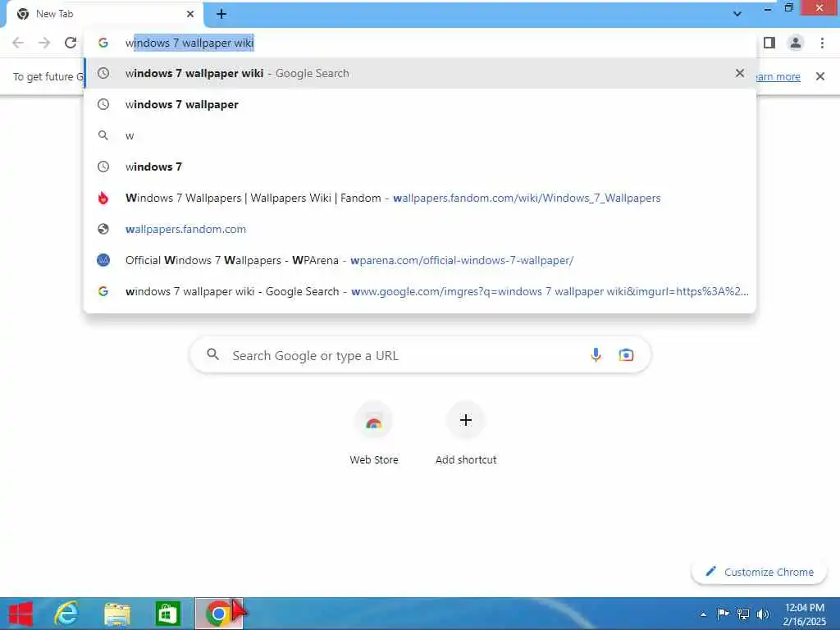Click the forward navigation arrow

[44, 43]
